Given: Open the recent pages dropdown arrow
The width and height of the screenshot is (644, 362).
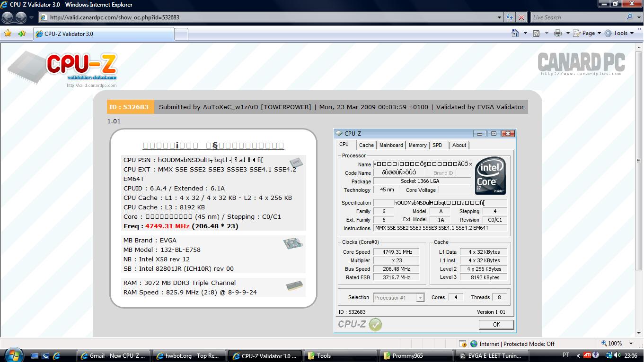Looking at the screenshot, I should (x=32, y=17).
